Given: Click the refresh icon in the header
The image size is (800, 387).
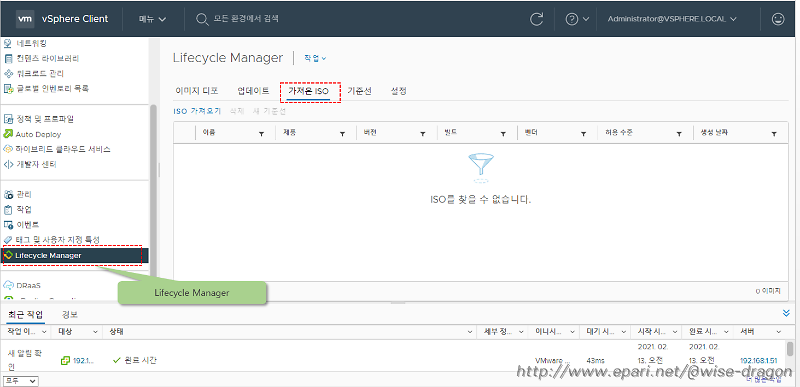Looking at the screenshot, I should click(536, 19).
